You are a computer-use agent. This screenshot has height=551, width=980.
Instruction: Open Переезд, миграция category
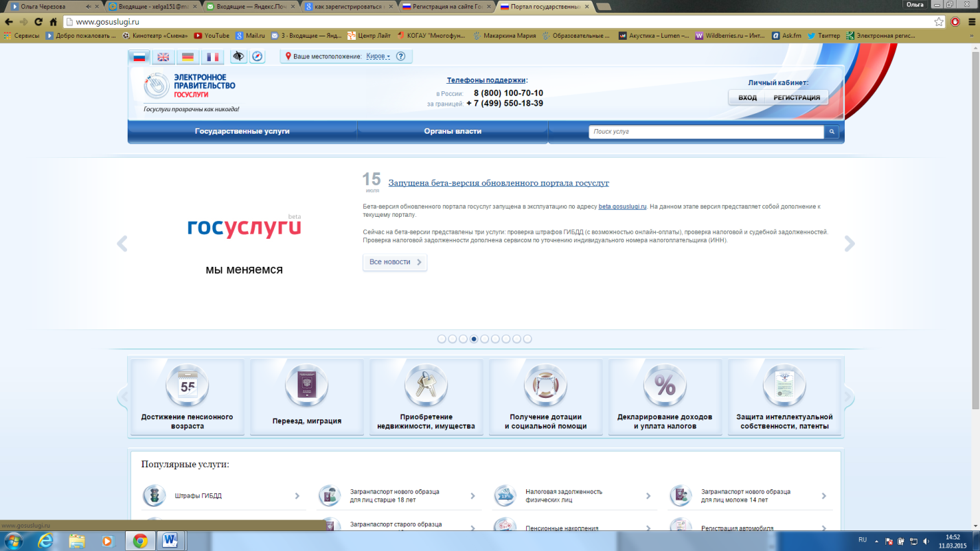click(307, 397)
